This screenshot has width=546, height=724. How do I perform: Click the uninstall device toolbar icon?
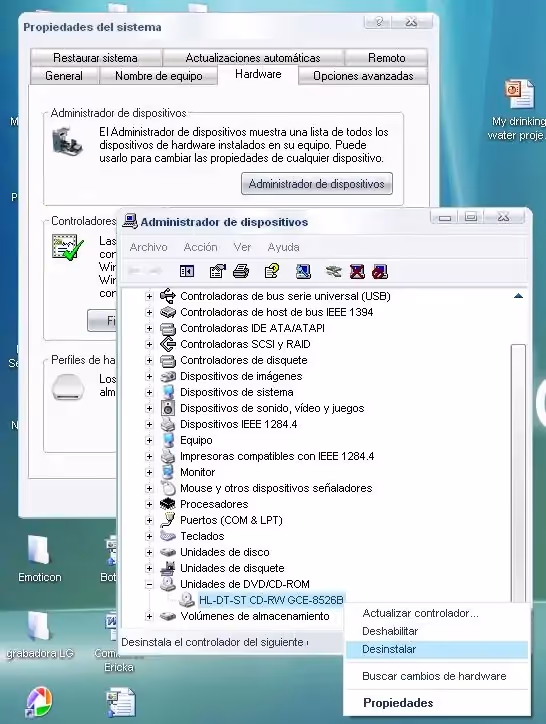coord(357,271)
